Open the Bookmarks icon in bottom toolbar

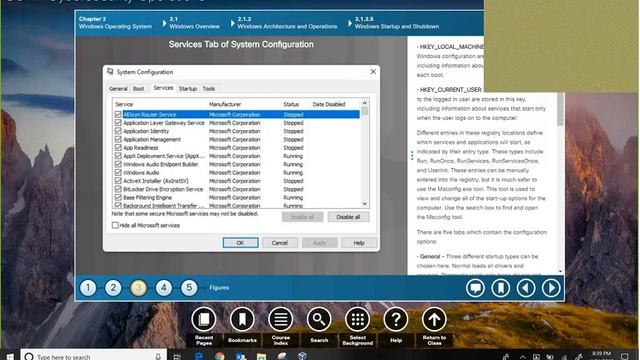click(242, 319)
